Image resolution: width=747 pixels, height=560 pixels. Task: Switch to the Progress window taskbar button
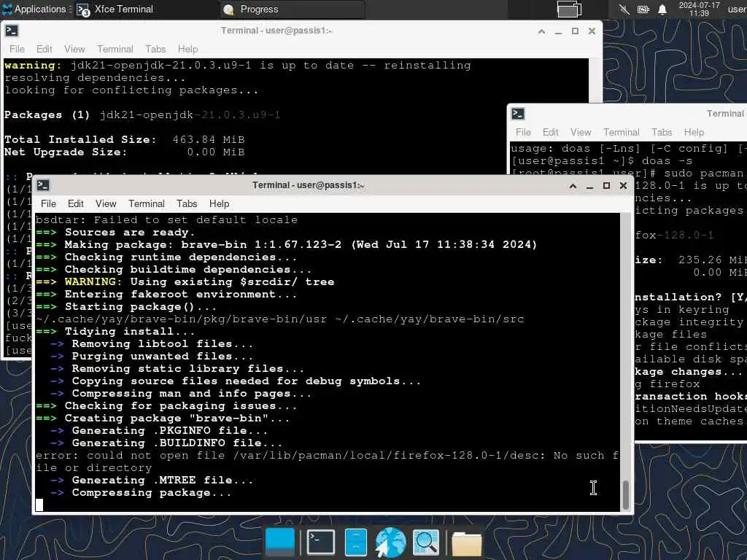tap(293, 9)
